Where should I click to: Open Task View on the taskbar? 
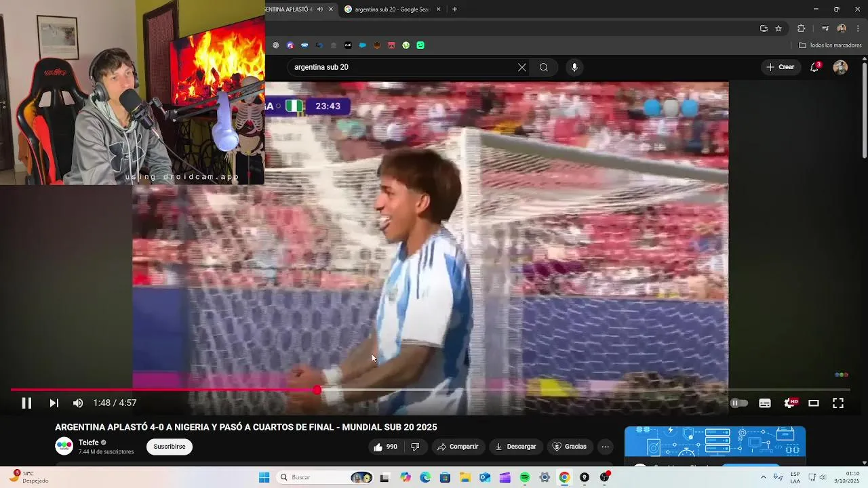(x=384, y=477)
